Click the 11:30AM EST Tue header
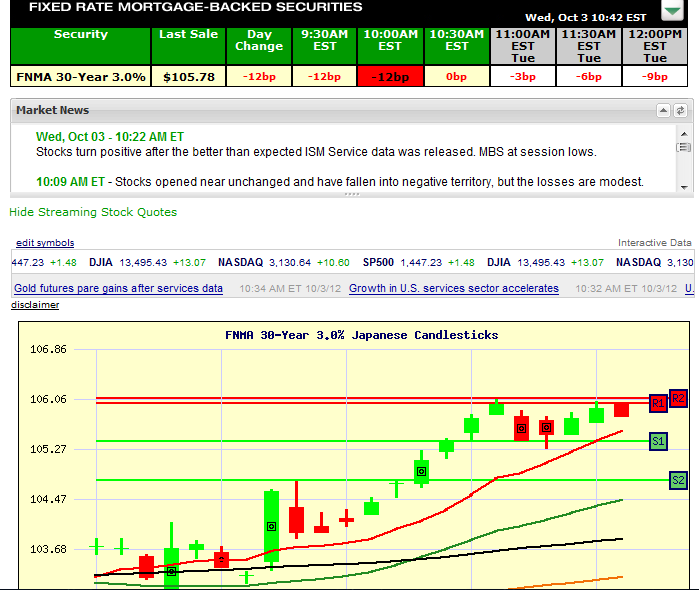The image size is (699, 590). 589,46
